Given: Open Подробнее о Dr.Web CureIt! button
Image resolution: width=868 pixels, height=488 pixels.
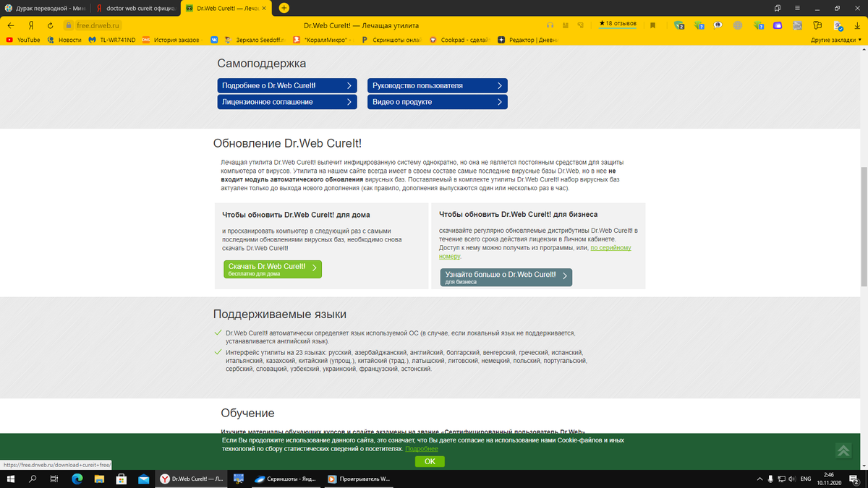Looking at the screenshot, I should pyautogui.click(x=287, y=85).
